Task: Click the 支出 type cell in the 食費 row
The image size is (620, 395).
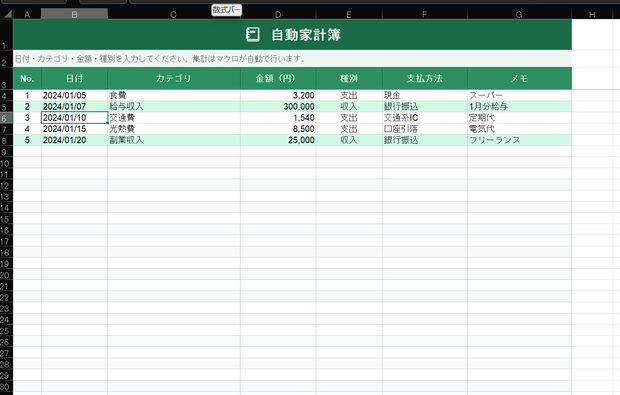Action: [x=349, y=95]
